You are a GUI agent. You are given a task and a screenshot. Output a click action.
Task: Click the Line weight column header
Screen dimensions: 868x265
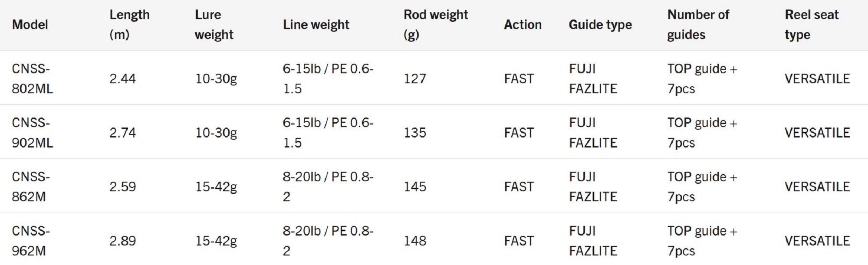click(x=316, y=25)
